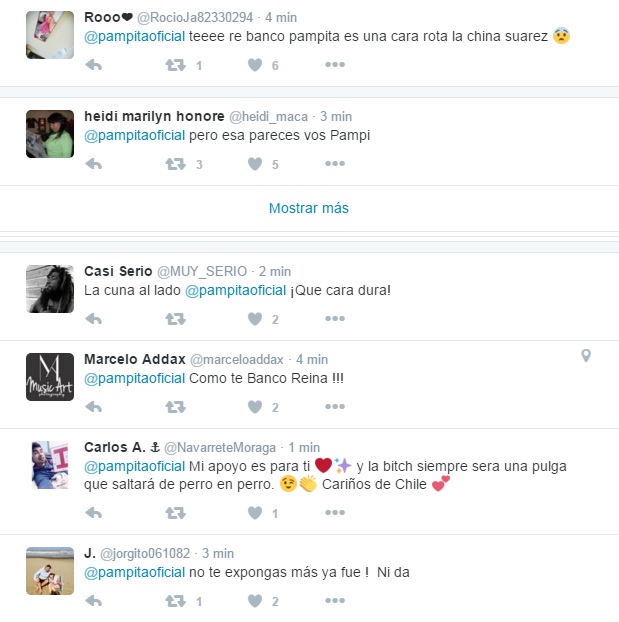Like the Casi Serio tweet
This screenshot has width=619, height=622.
point(255,319)
